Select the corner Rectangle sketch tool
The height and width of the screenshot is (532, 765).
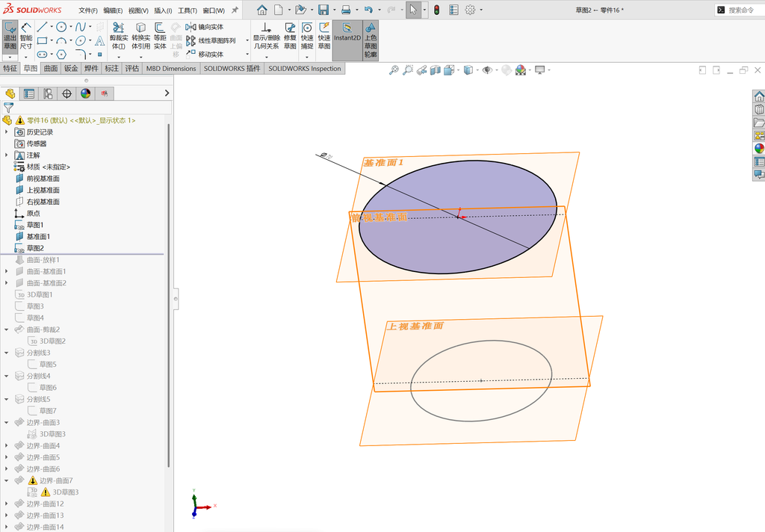pyautogui.click(x=43, y=40)
